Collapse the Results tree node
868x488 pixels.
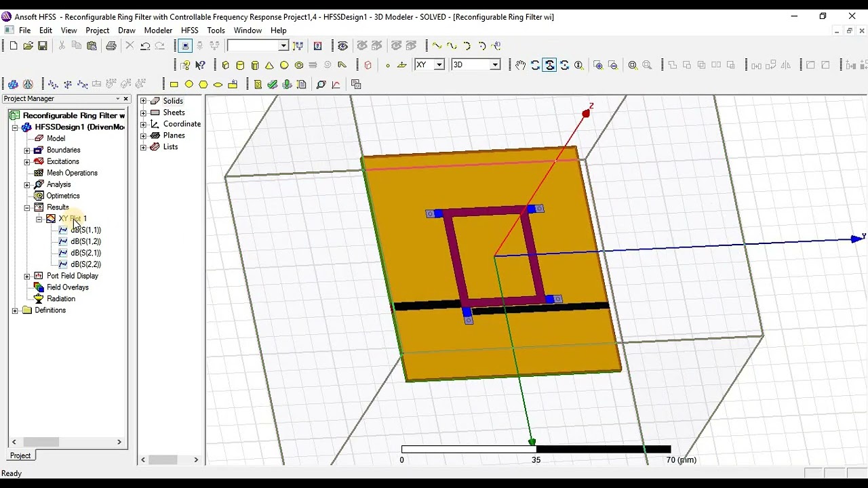coord(27,207)
